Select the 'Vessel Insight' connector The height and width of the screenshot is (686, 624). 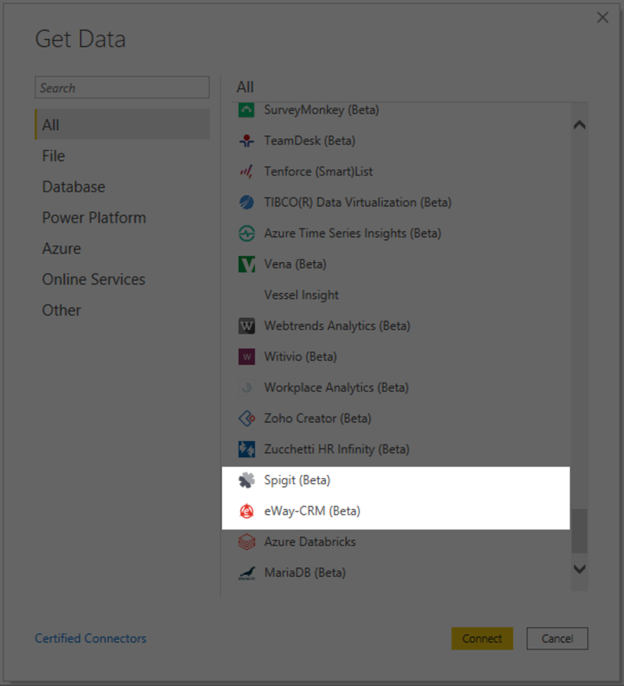click(x=301, y=295)
